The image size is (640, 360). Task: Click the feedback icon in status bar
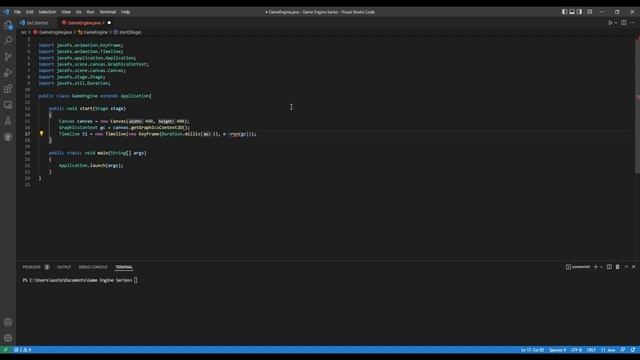[x=623, y=350]
